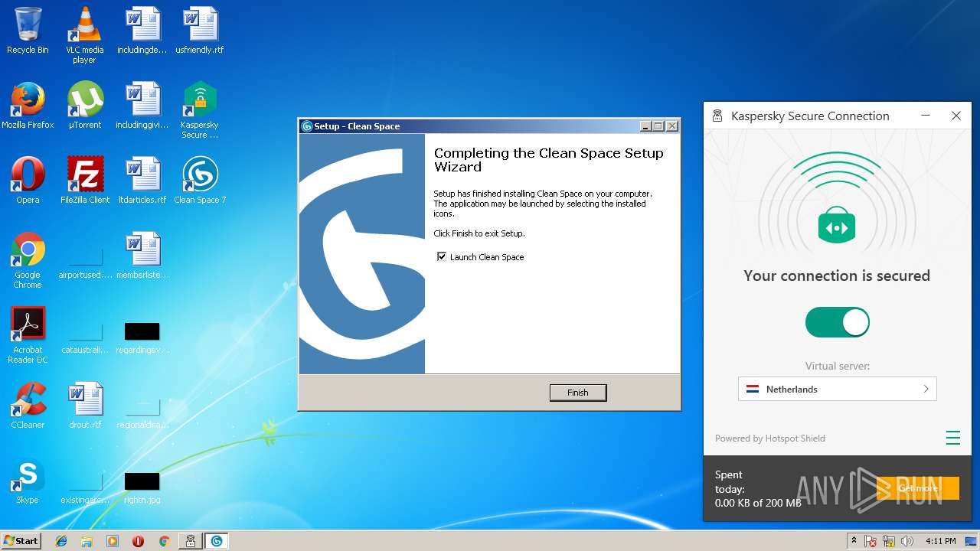
Task: Launch FileZilla Client shortcut
Action: tap(85, 181)
